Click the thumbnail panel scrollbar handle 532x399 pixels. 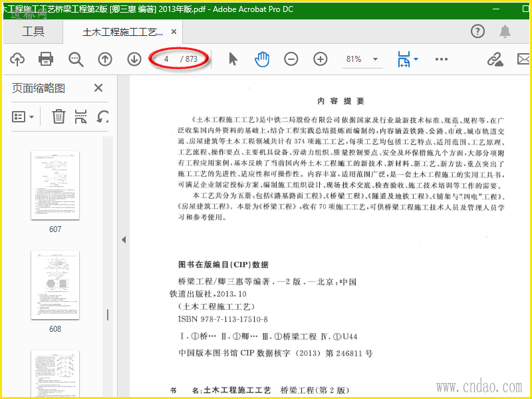click(x=108, y=315)
